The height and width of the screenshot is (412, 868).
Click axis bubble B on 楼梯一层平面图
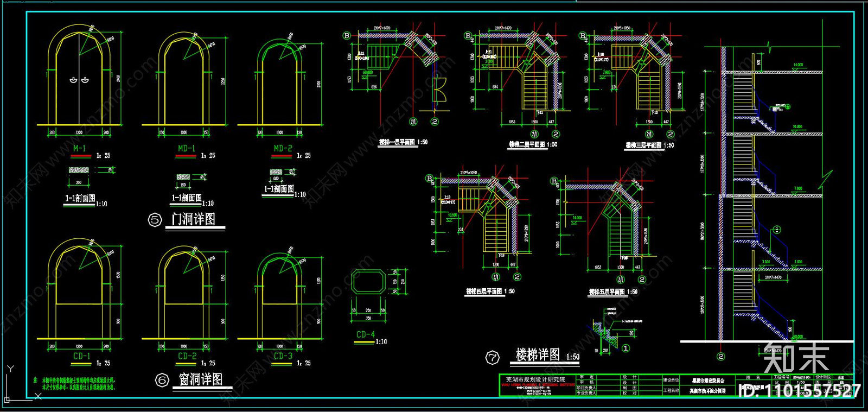(347, 35)
